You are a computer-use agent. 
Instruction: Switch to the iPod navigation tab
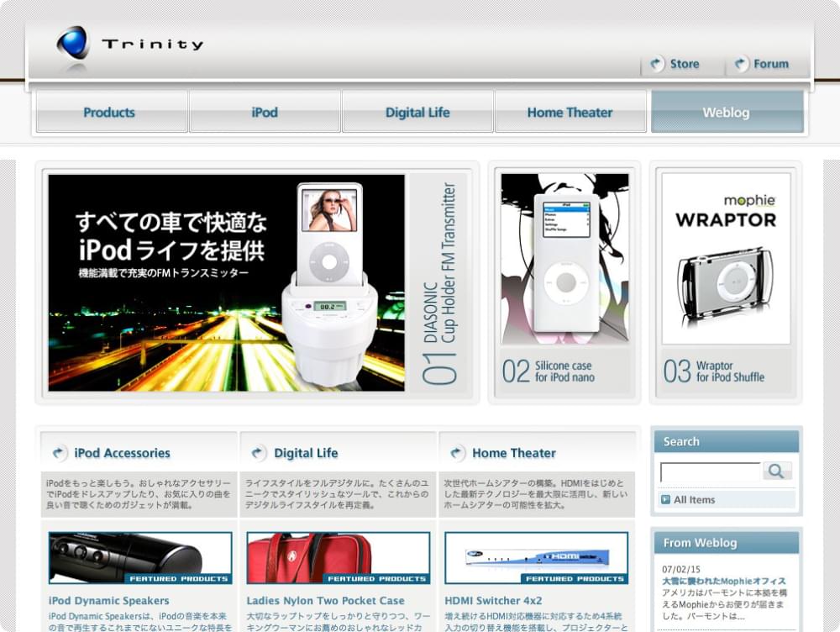[265, 113]
